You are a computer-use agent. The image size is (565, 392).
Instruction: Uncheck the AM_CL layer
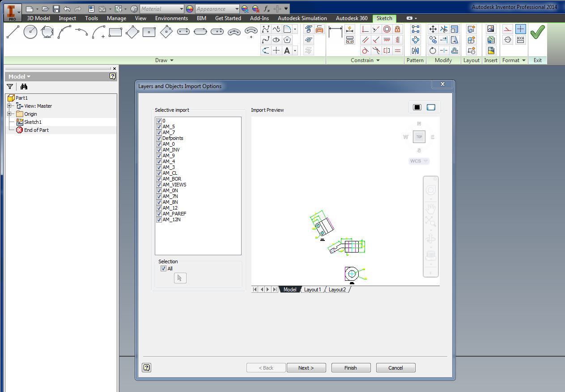pos(159,173)
